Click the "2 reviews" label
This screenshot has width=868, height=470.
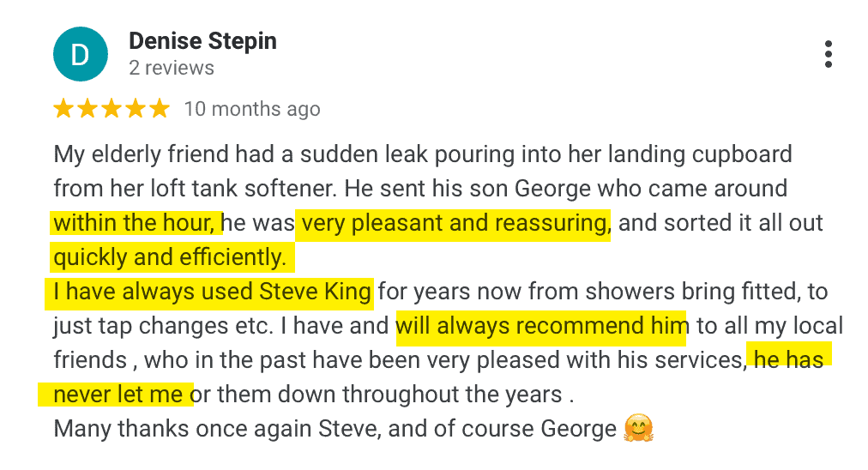172,68
